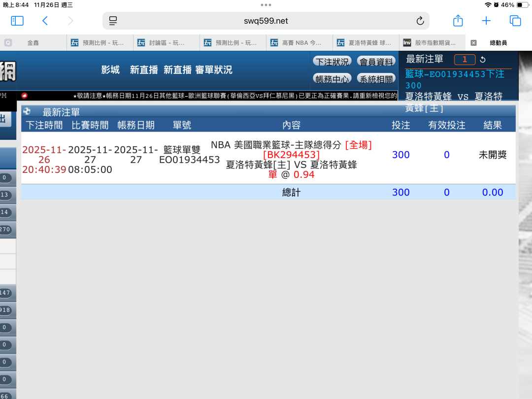Open page settings icon in address bar
The height and width of the screenshot is (399, 532).
pos(113,21)
